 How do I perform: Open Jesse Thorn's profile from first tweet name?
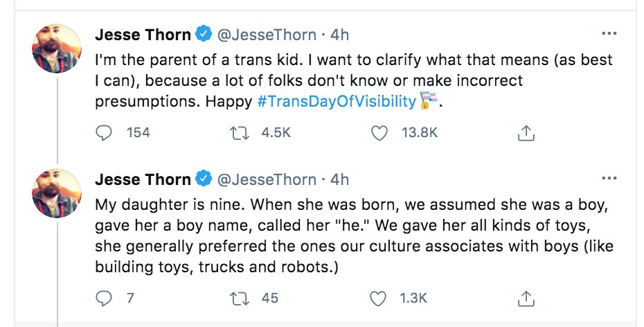tap(142, 34)
